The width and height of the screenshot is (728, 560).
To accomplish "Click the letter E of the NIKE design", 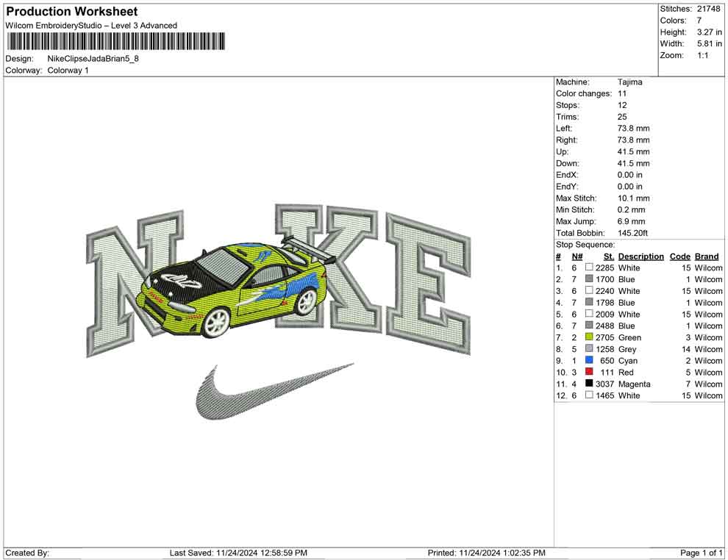I will [x=429, y=283].
